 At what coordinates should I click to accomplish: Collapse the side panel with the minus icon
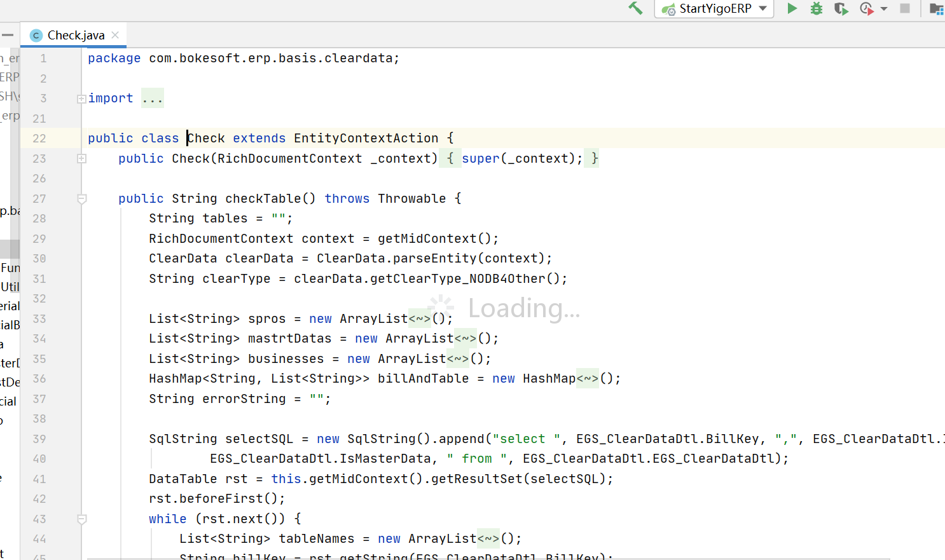(x=8, y=35)
